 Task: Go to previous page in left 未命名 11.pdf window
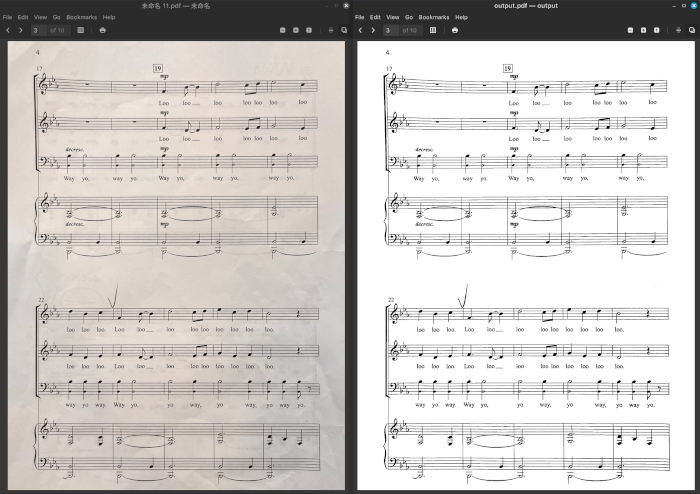(8, 30)
